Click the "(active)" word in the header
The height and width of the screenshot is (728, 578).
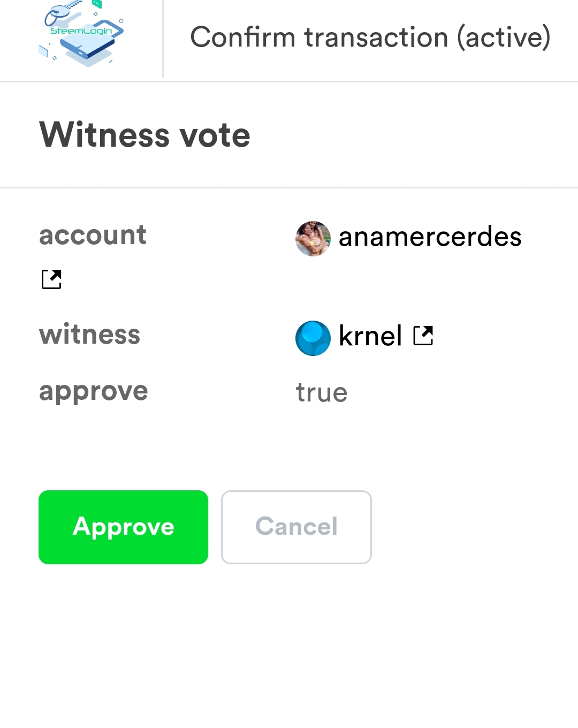click(503, 37)
